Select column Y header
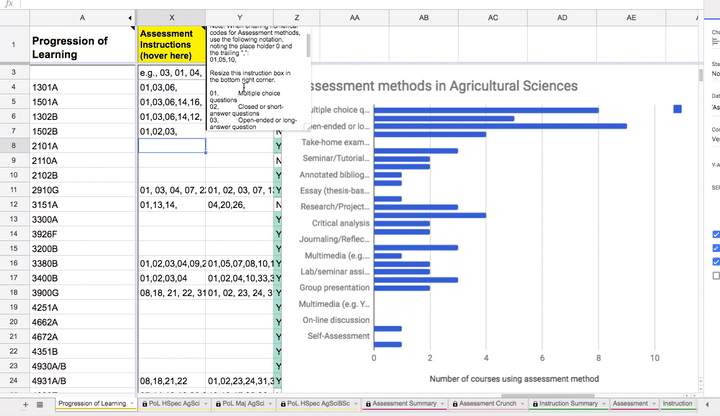The image size is (720, 416). tap(239, 17)
